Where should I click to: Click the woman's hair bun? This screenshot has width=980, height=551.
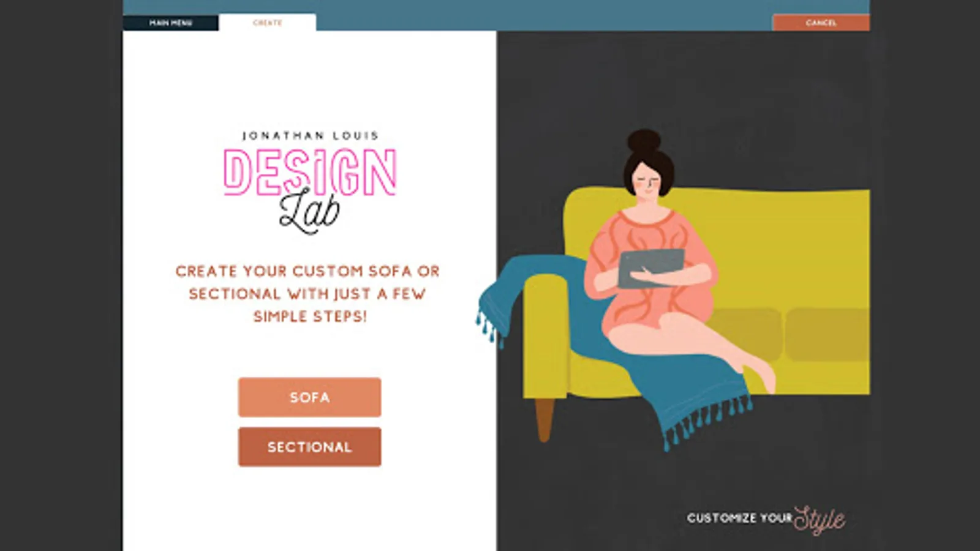point(644,141)
